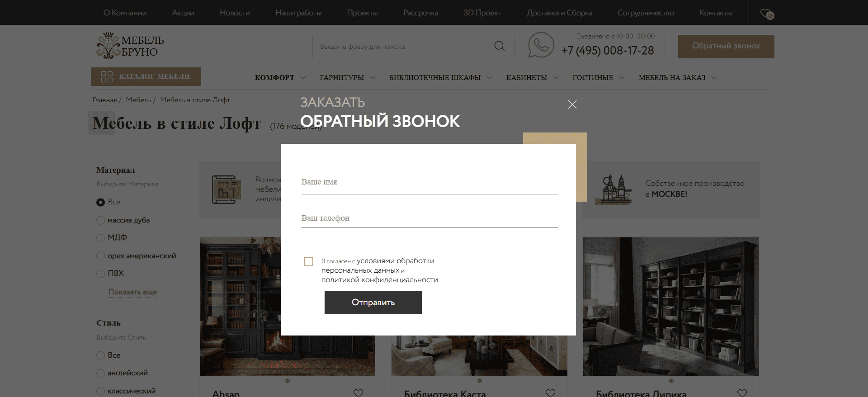The width and height of the screenshot is (868, 397).
Task: Focus the Ваш телефон input field
Action: pos(429,218)
